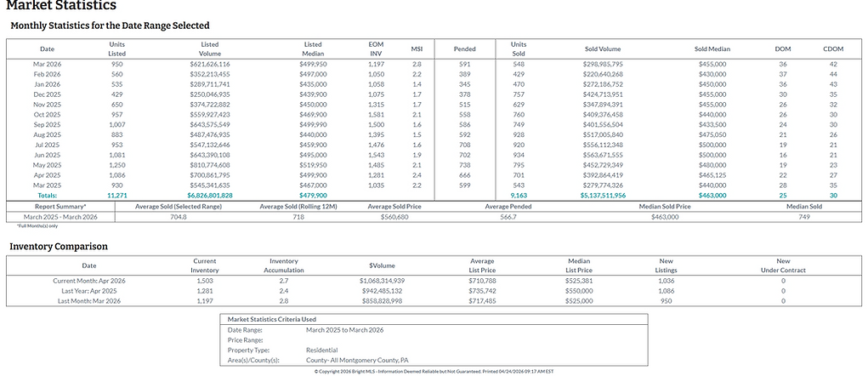Select heading "Monthly Statistics for the Date Range Selected"
This screenshot has height=376, width=868.
pos(110,26)
